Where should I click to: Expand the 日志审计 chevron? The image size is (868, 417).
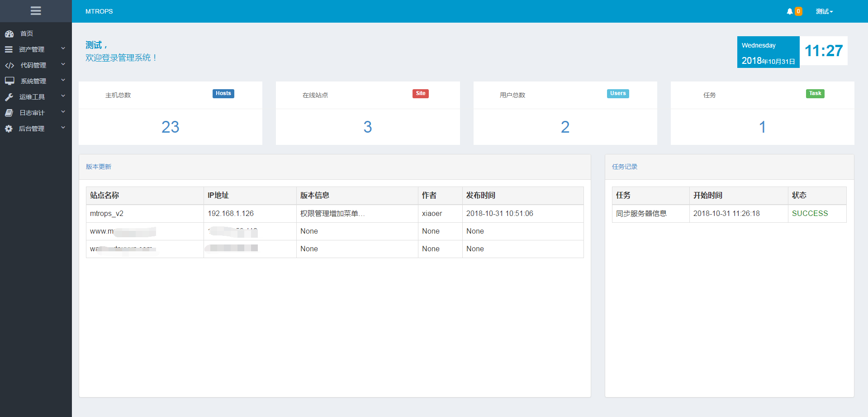tap(63, 112)
